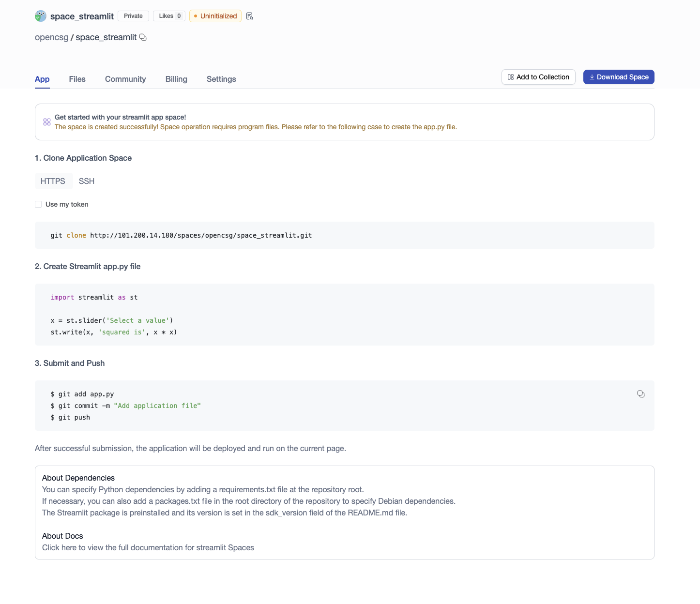Screen dimensions: 700x604
Task: Enable the Use my token checkbox
Action: (38, 204)
